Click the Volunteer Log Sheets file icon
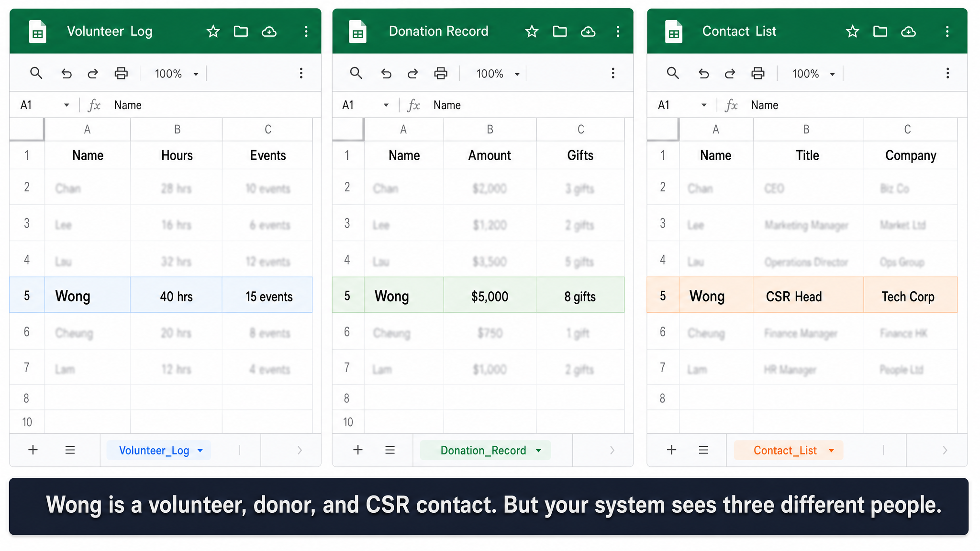This screenshot has height=551, width=980. point(38,32)
